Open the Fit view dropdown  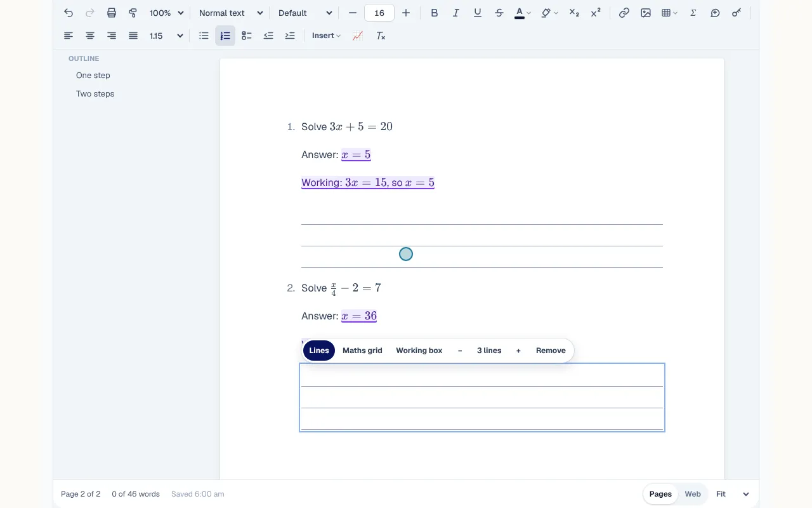(732, 494)
